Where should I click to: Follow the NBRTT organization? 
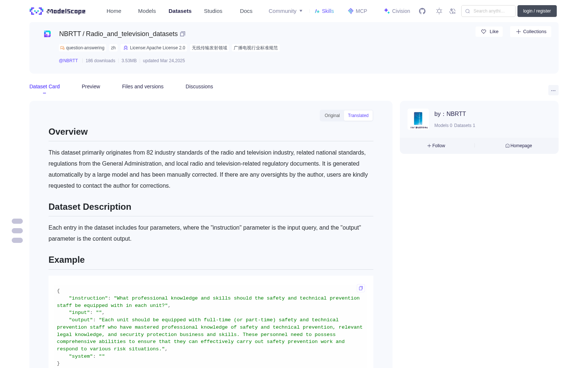(436, 146)
